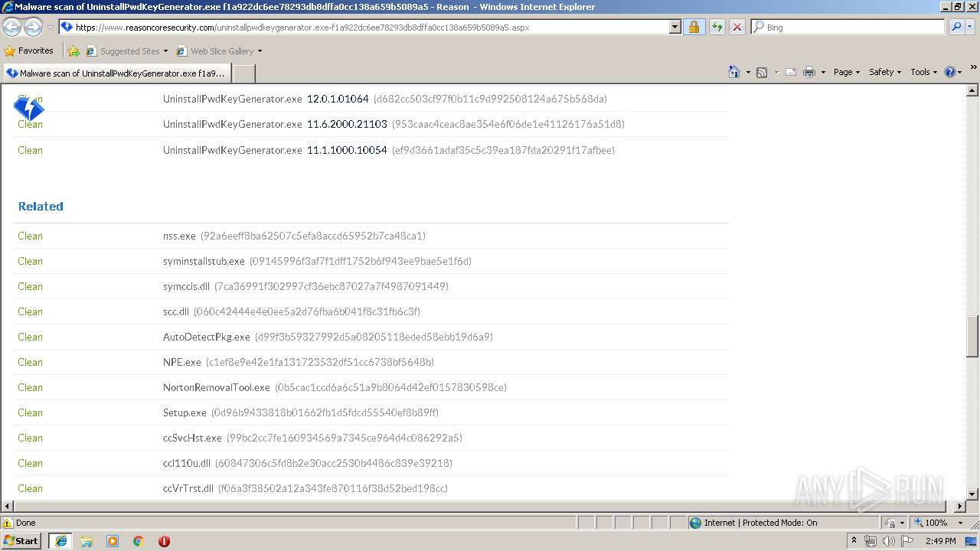Open nss.exe related file link

179,236
